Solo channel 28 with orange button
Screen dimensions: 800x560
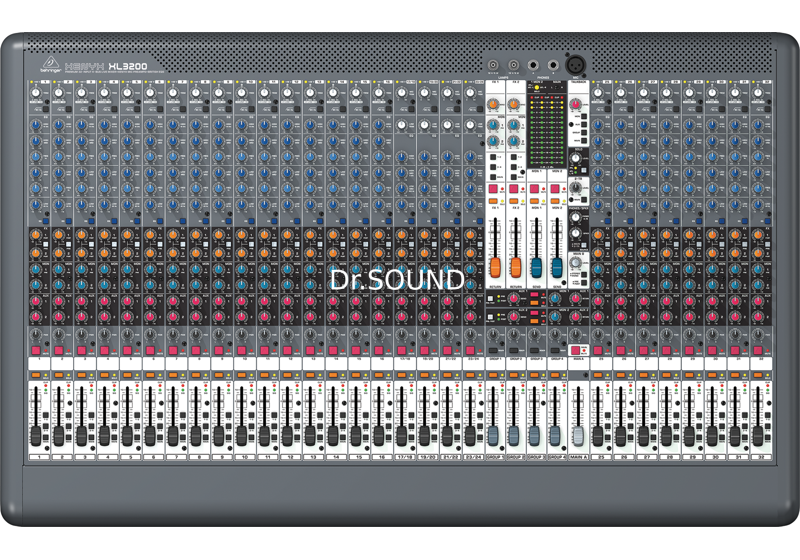click(x=666, y=375)
